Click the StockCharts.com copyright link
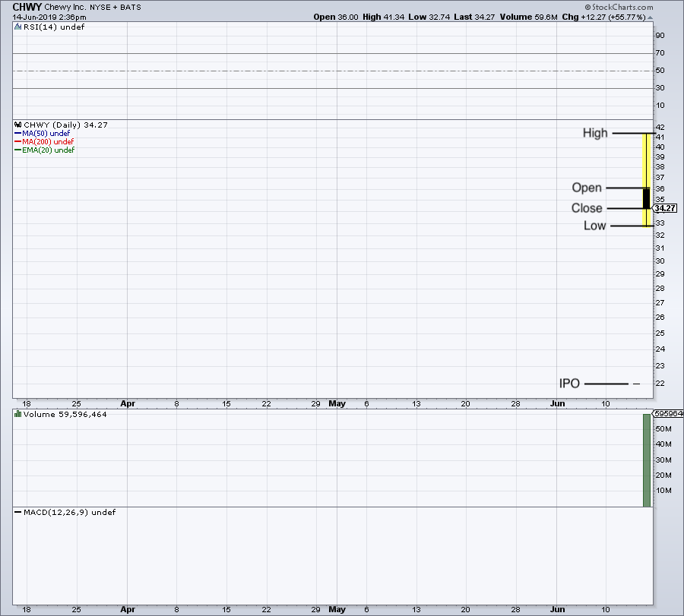684x616 pixels. pos(619,7)
